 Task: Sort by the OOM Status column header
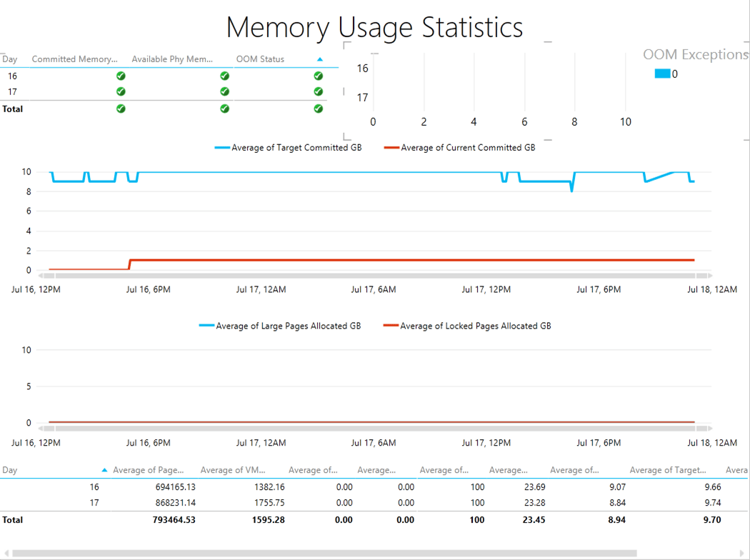pos(260,59)
